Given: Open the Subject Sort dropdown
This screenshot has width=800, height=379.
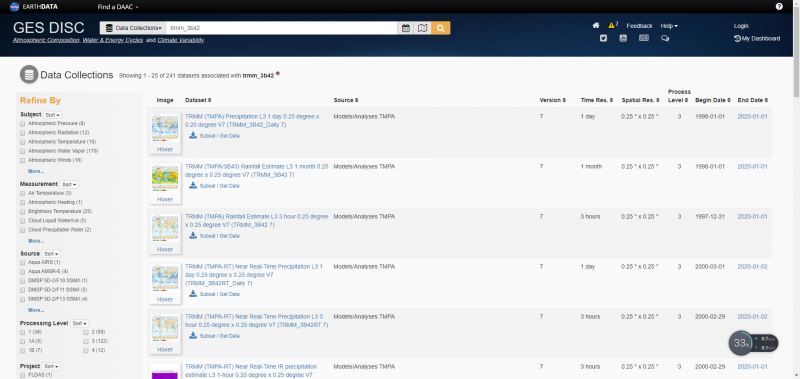Looking at the screenshot, I should coord(53,115).
